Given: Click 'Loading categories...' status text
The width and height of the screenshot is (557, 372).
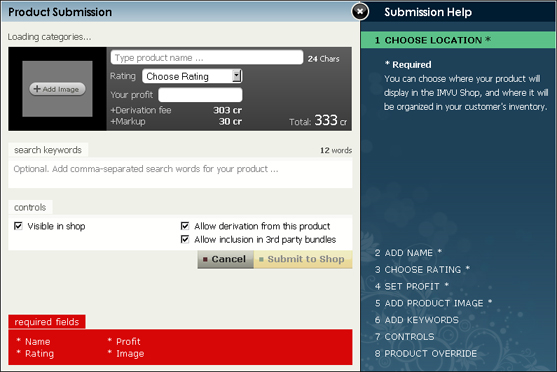Looking at the screenshot, I should (49, 37).
